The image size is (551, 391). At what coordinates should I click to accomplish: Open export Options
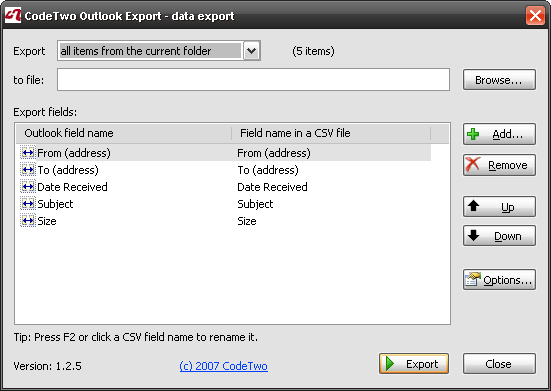point(499,280)
